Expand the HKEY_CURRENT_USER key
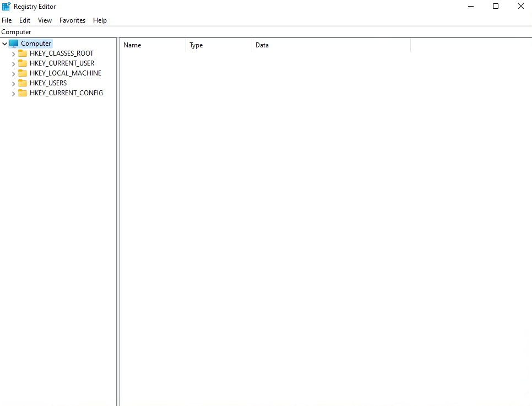 pos(14,64)
